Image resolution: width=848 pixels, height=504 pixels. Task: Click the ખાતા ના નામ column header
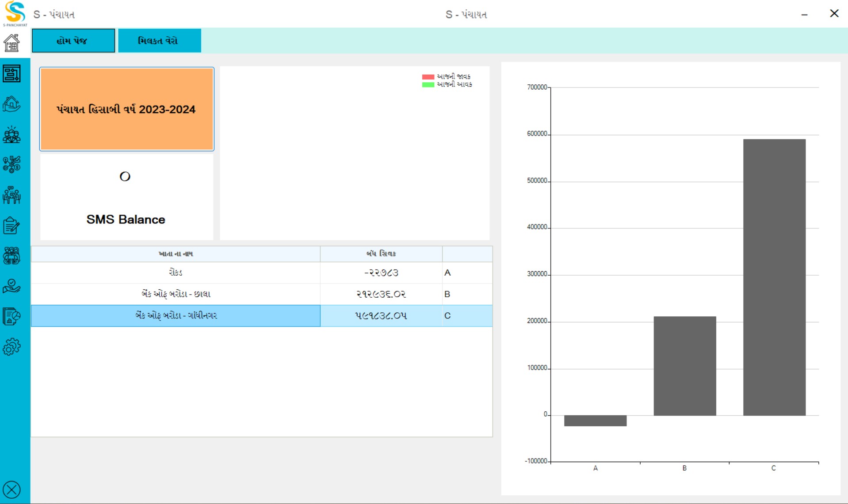point(176,254)
